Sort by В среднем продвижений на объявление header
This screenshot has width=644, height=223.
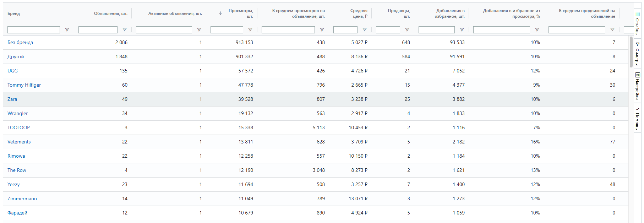(587, 13)
